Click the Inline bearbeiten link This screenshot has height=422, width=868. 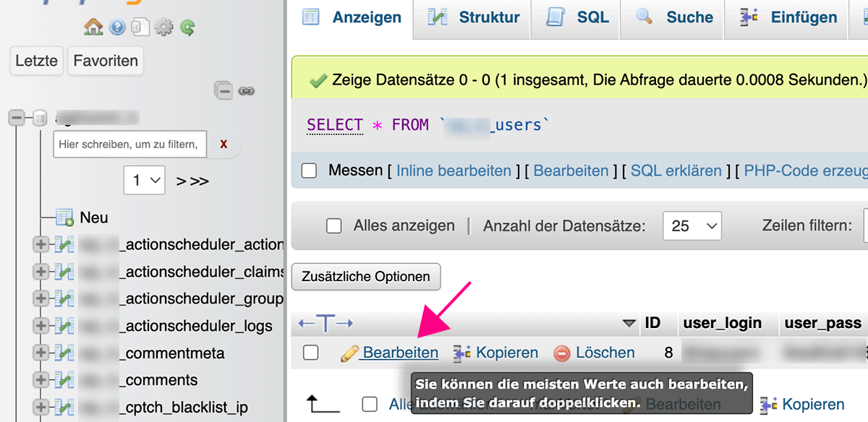(x=454, y=171)
